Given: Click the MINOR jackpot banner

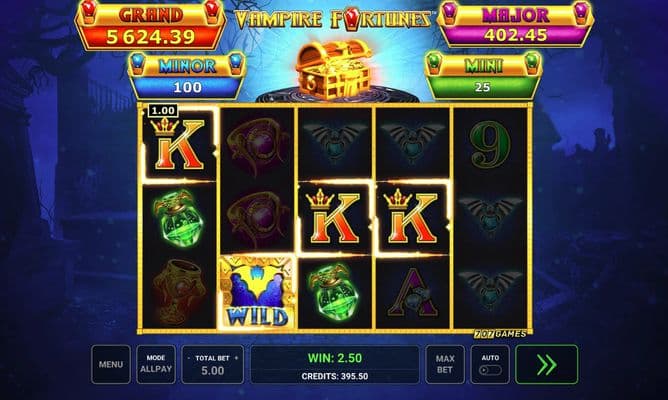Looking at the screenshot, I should (187, 76).
